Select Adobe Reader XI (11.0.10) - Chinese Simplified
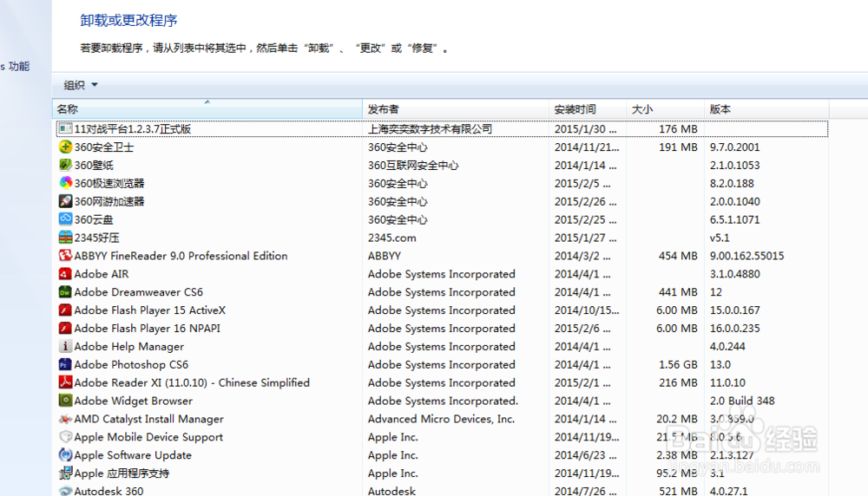The height and width of the screenshot is (496, 868). [x=192, y=382]
